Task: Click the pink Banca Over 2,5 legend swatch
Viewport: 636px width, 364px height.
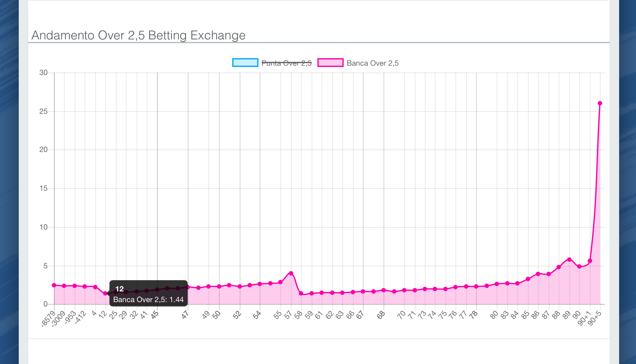Action: click(x=330, y=63)
